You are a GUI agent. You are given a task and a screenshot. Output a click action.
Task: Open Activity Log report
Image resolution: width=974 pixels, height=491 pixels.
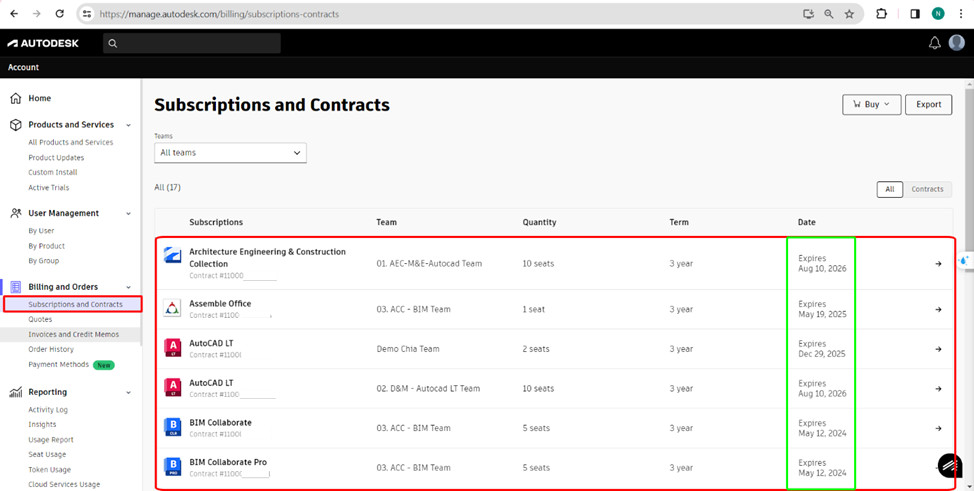(x=48, y=410)
